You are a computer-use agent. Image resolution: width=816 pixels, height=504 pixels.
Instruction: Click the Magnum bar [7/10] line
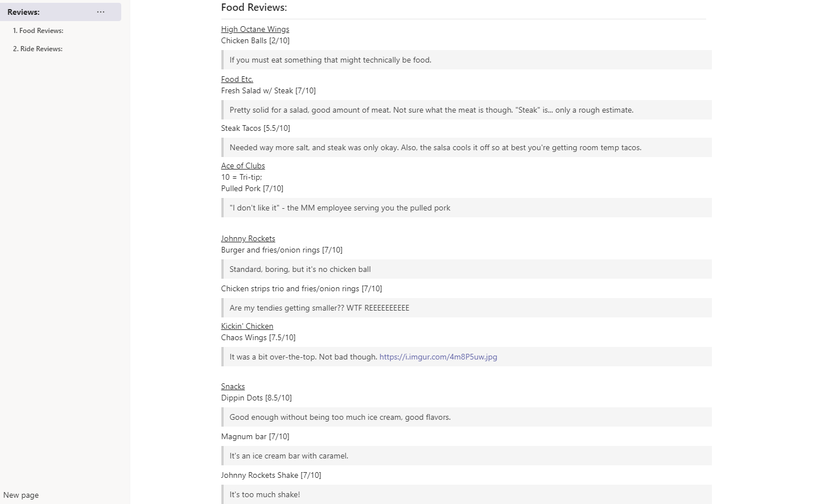point(255,437)
